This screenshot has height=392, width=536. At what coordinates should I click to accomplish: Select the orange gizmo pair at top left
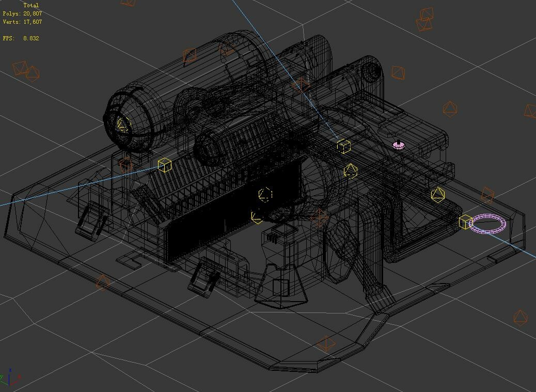[x=26, y=71]
